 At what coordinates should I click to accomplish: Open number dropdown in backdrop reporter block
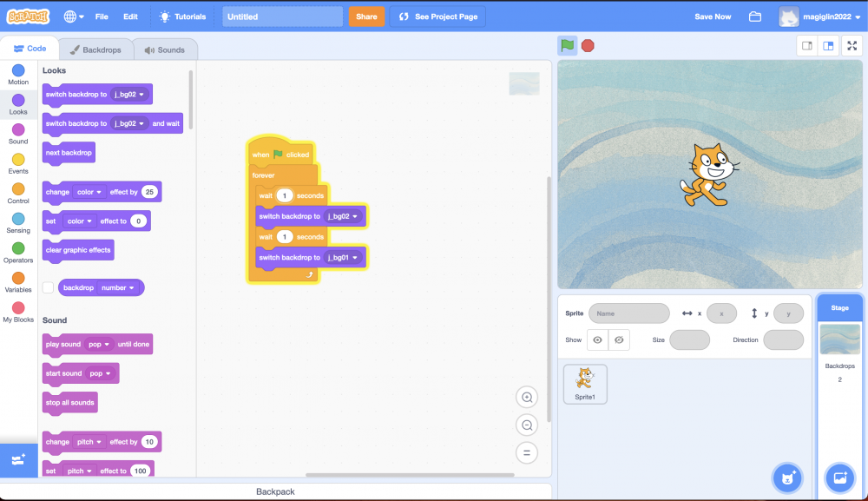point(118,288)
